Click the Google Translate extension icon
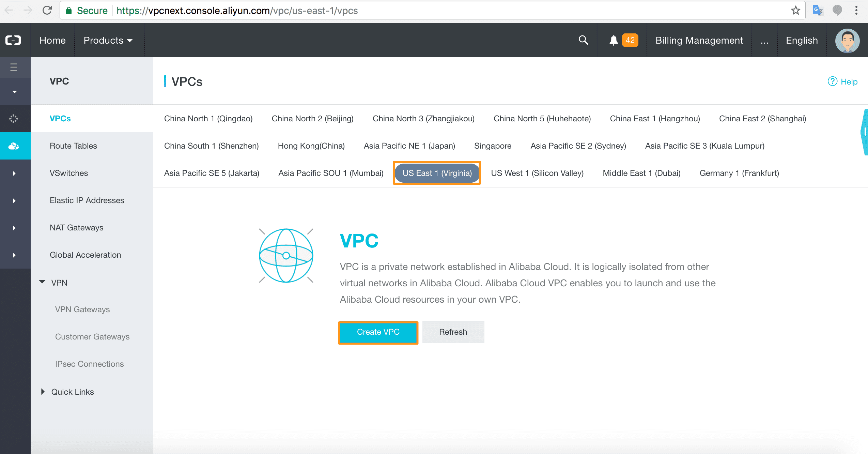Screen dimensions: 868x454 [x=818, y=11]
